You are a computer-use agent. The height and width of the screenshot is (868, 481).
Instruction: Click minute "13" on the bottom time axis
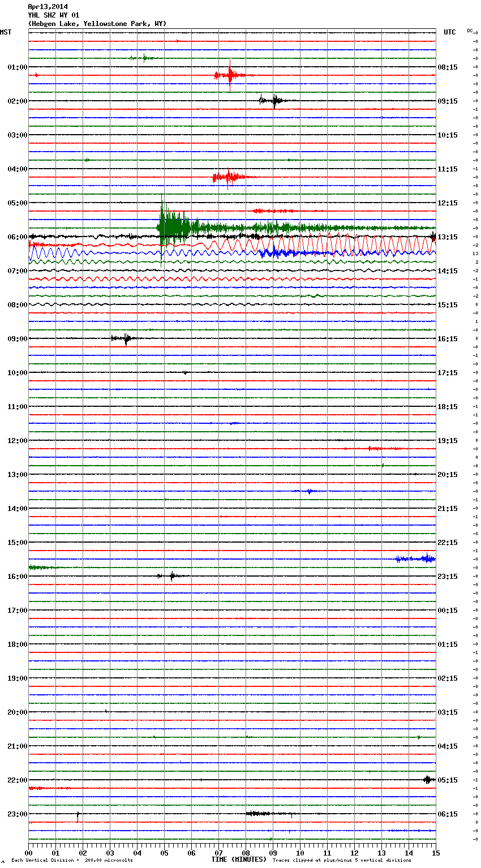point(381,853)
